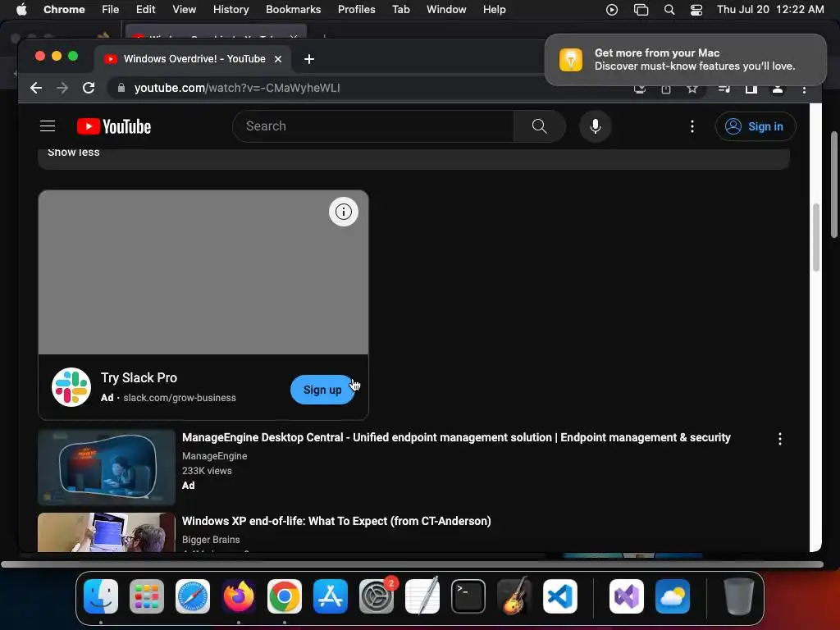Open a new Chrome tab
The height and width of the screenshot is (630, 840).
[309, 59]
